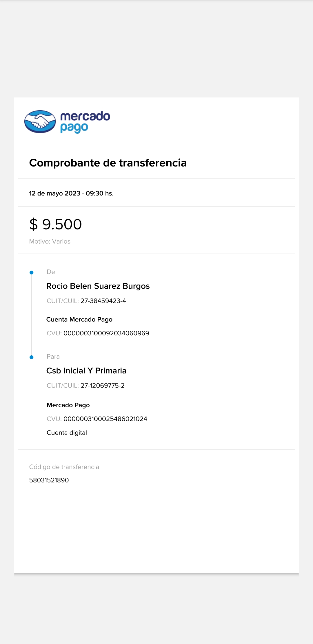The width and height of the screenshot is (313, 644).
Task: Click the sender CUIT/CUIL 27-38459423-4
Action: [103, 301]
